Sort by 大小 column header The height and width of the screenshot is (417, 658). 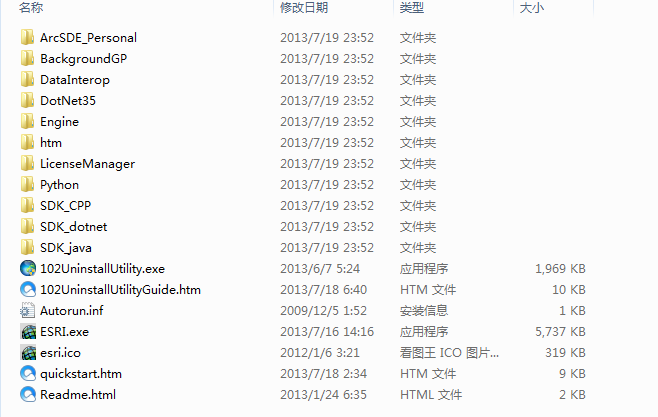tap(532, 8)
